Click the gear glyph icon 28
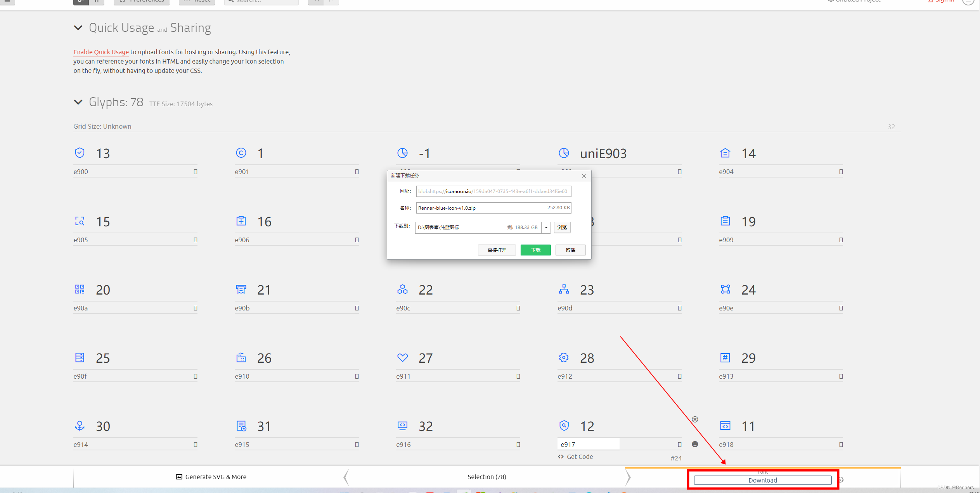This screenshot has height=493, width=980. click(564, 357)
